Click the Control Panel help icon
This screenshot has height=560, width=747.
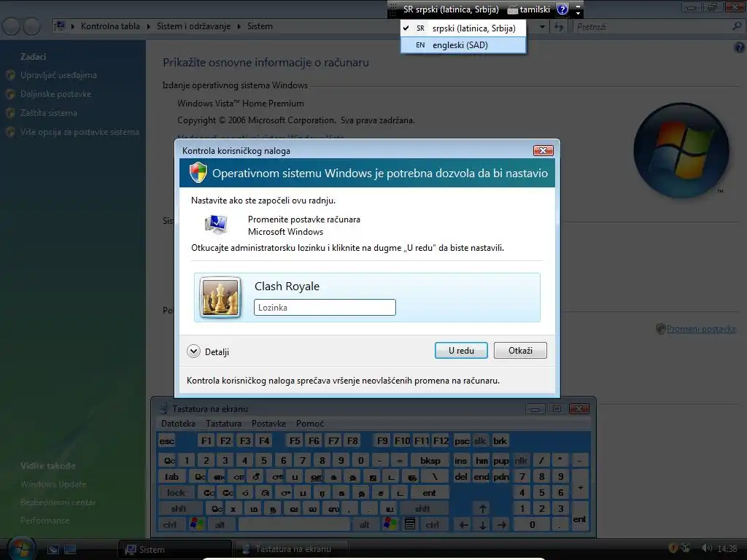740,47
